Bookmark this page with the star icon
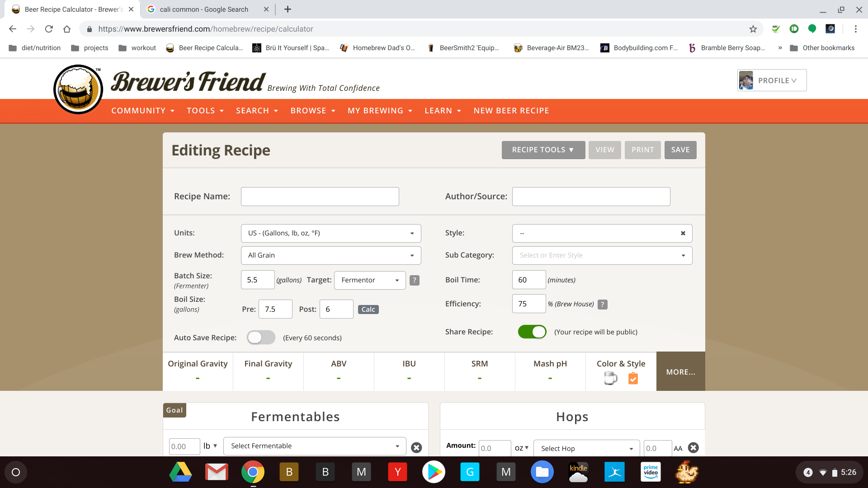868x488 pixels. [x=753, y=29]
